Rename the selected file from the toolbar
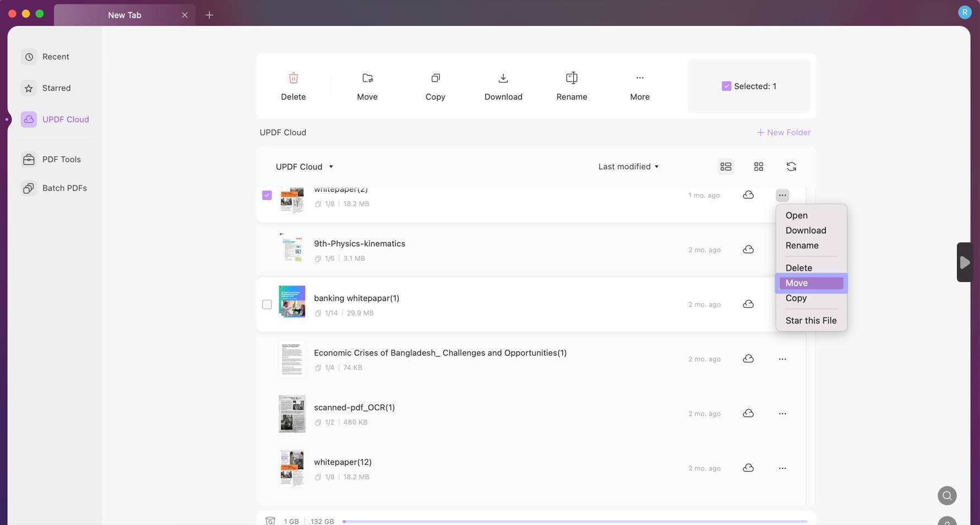The image size is (980, 525). tap(572, 86)
